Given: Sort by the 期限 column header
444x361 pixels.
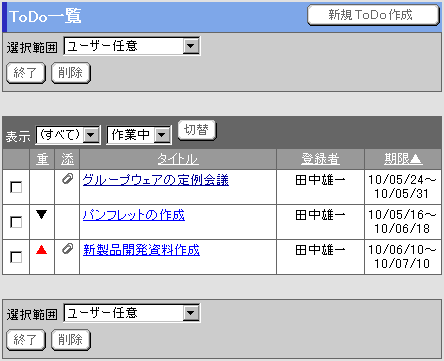Looking at the screenshot, I should [x=403, y=159].
